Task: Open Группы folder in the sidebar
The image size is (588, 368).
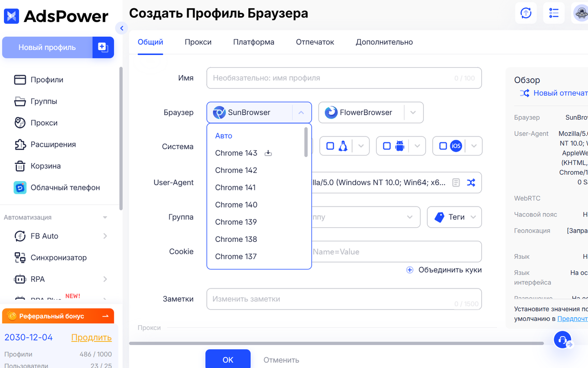Action: tap(44, 101)
